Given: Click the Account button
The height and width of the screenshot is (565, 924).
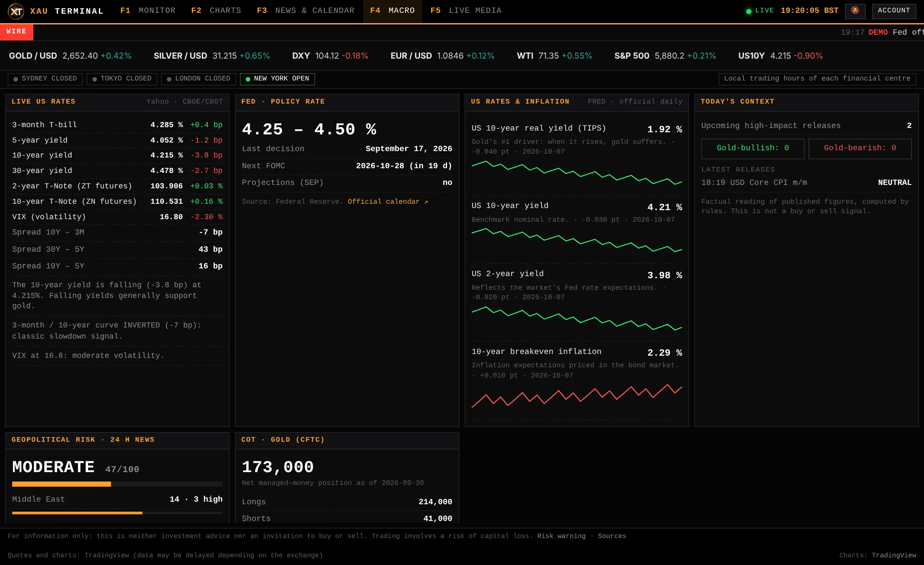Looking at the screenshot, I should click(x=894, y=11).
